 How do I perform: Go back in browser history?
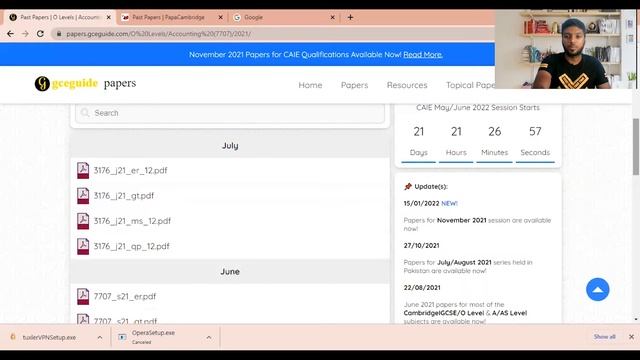(10, 34)
